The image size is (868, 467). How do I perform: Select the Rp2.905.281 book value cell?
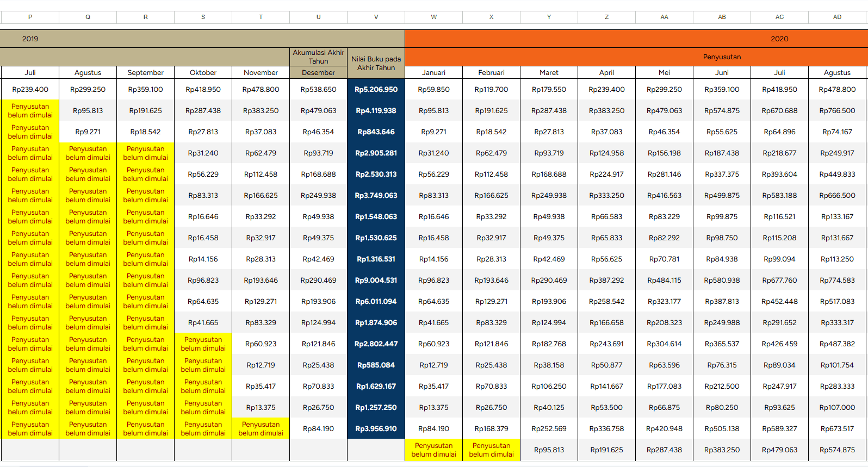[376, 153]
